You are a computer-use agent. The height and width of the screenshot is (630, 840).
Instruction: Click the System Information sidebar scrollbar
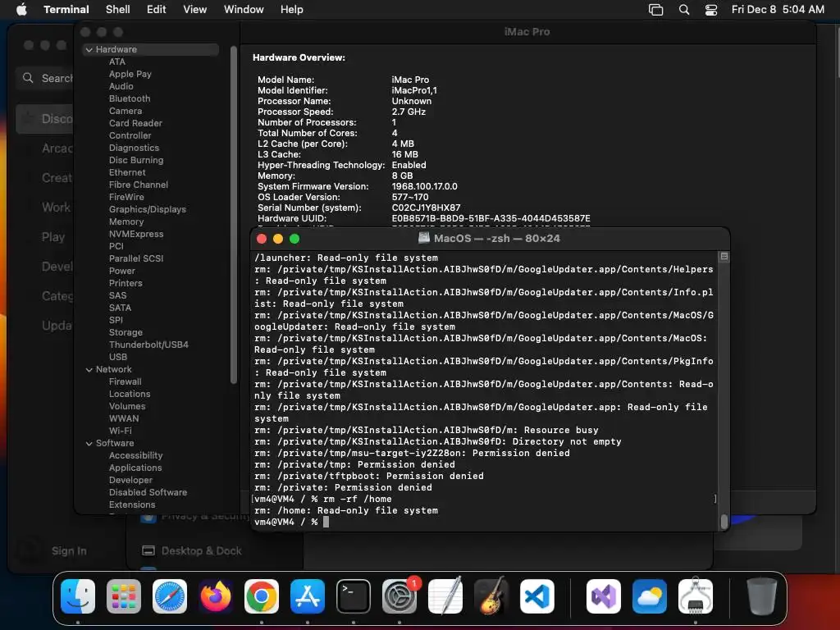[234, 216]
